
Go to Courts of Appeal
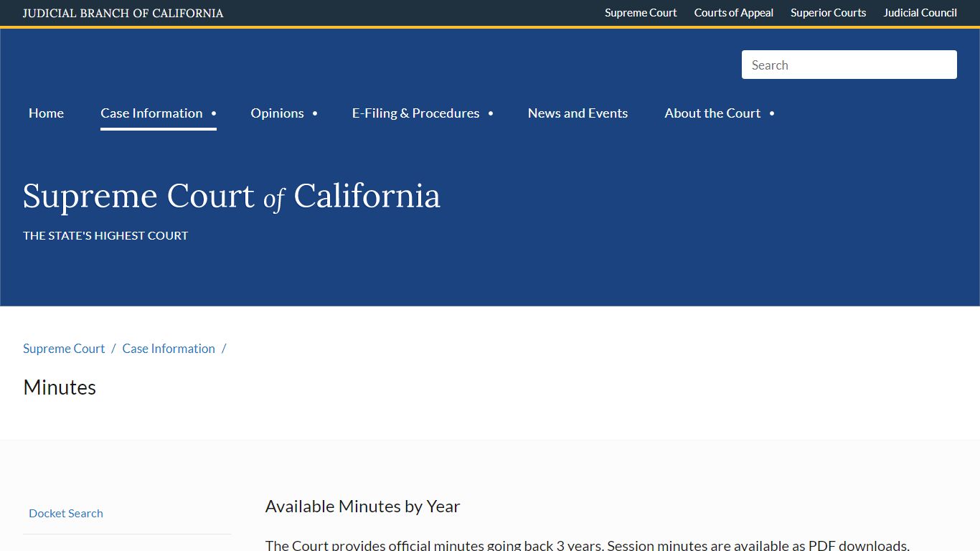(734, 13)
